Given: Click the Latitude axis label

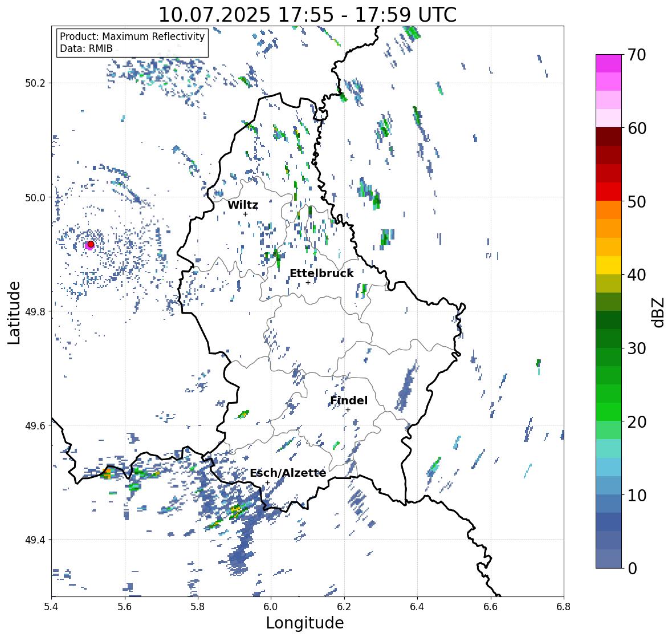Looking at the screenshot, I should click(14, 313).
